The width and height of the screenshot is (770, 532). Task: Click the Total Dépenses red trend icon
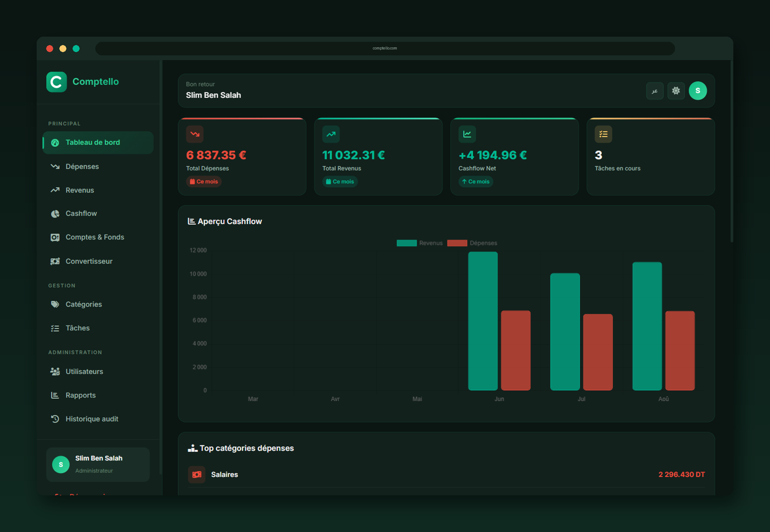[x=195, y=134]
